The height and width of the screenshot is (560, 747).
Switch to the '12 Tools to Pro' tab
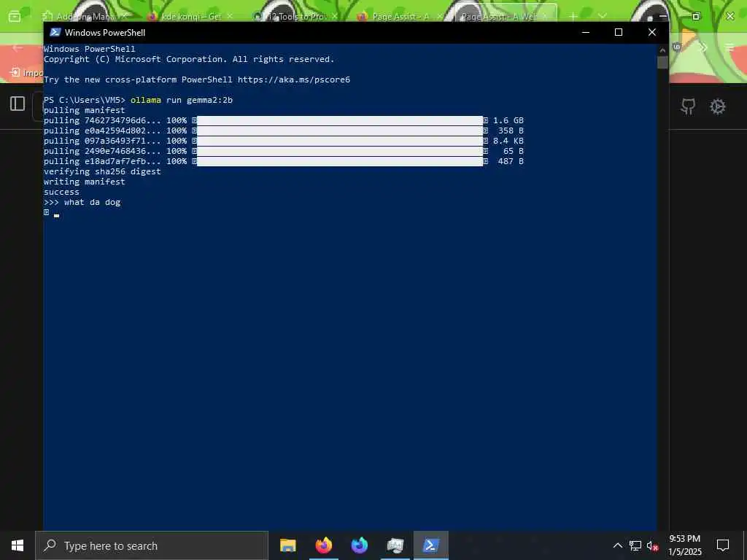point(295,16)
